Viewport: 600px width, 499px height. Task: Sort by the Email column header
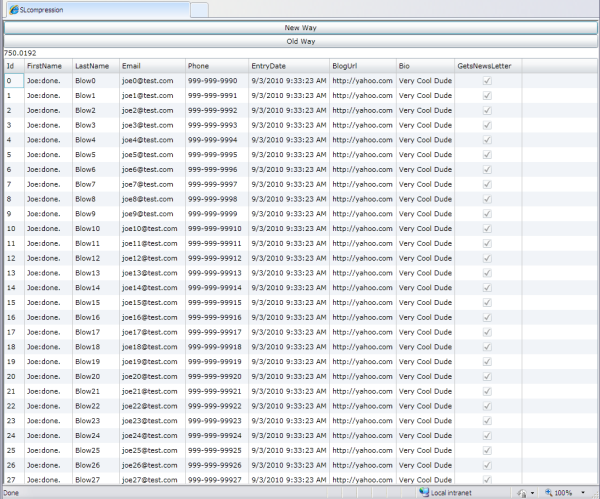pyautogui.click(x=152, y=66)
